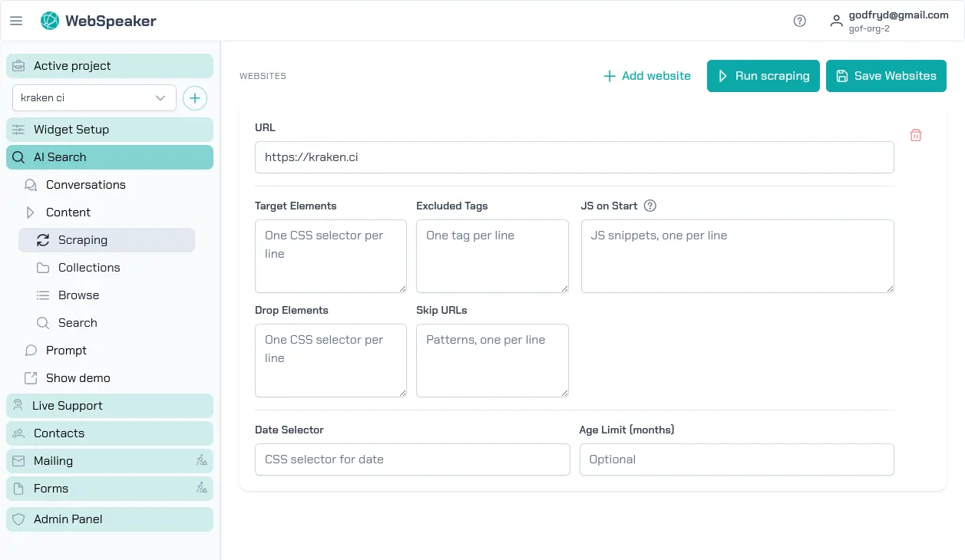The width and height of the screenshot is (965, 560).
Task: Focus the Age Limit months field
Action: click(x=736, y=459)
